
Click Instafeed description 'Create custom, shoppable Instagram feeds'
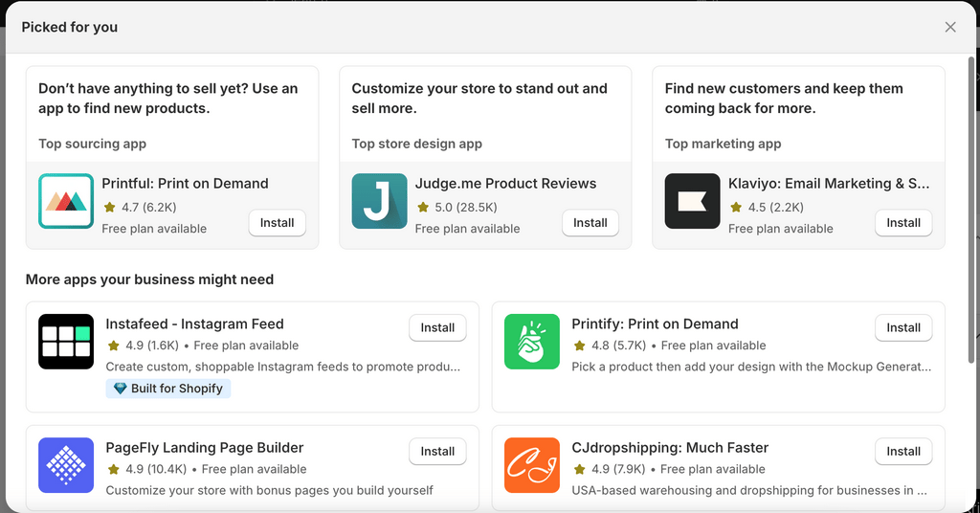(x=283, y=367)
